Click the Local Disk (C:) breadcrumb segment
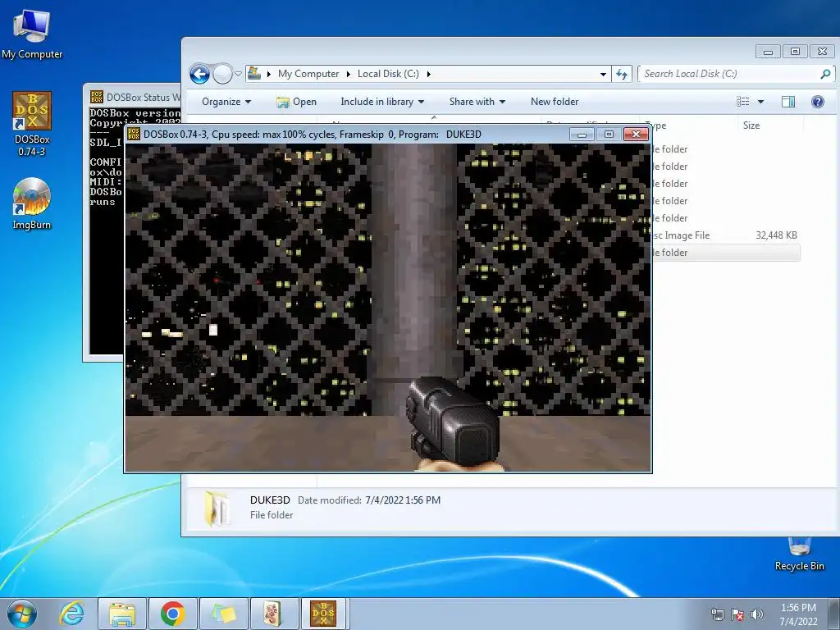 point(388,74)
